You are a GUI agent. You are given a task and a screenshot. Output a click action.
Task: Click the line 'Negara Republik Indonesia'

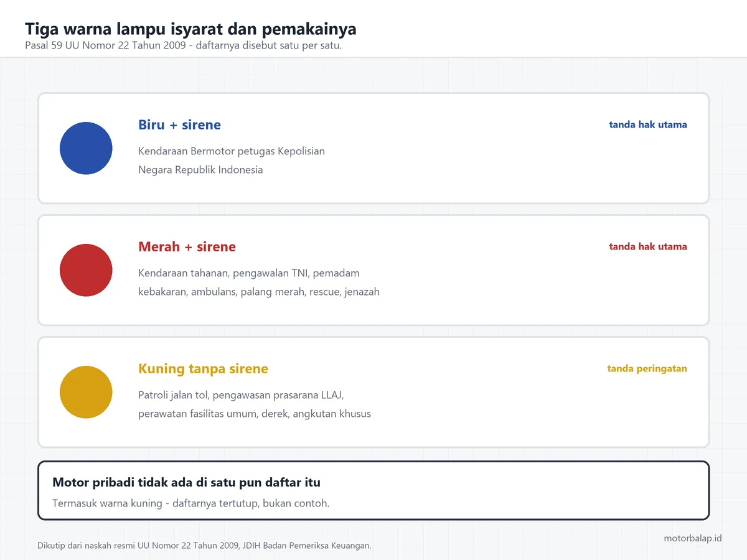tap(200, 170)
